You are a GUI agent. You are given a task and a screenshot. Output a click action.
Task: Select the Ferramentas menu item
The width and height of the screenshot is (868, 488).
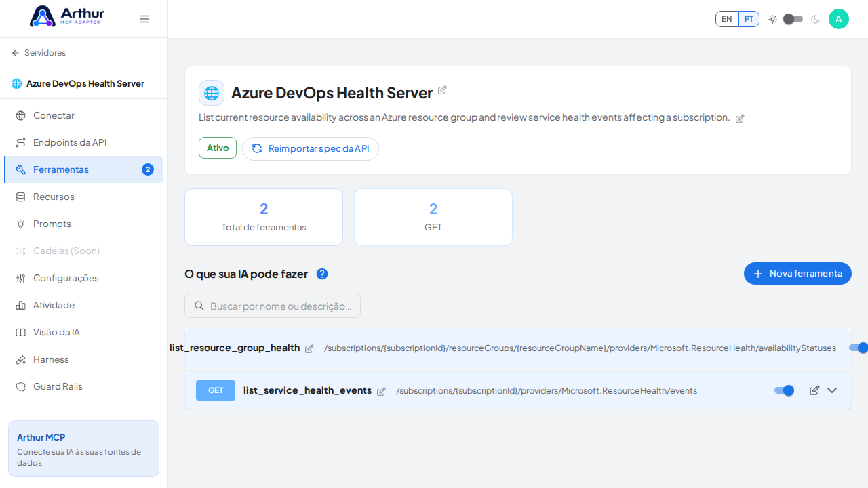(83, 169)
